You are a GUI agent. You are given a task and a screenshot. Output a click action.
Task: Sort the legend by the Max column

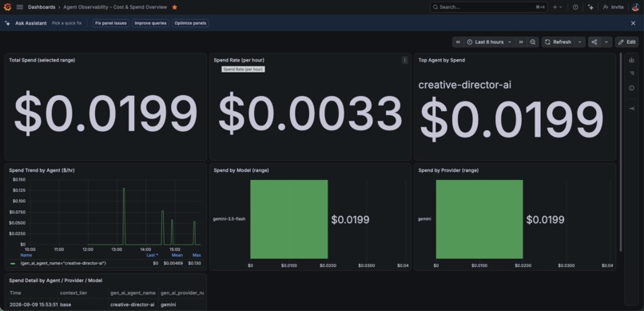pos(197,255)
